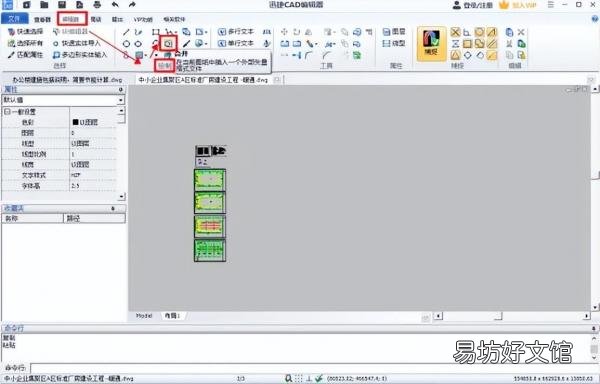Image resolution: width=600 pixels, height=384 pixels.
Task: Select the Line drawing tool
Action: coord(126,32)
